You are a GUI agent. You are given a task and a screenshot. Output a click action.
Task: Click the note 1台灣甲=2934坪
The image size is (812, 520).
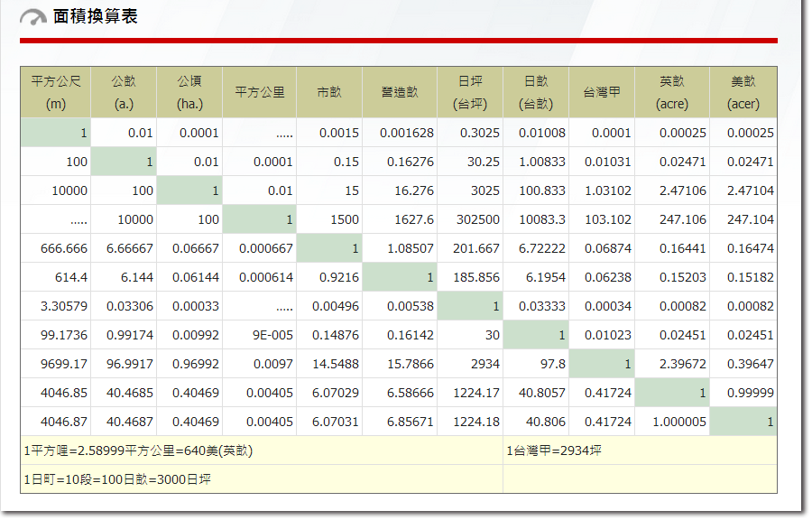(x=554, y=450)
